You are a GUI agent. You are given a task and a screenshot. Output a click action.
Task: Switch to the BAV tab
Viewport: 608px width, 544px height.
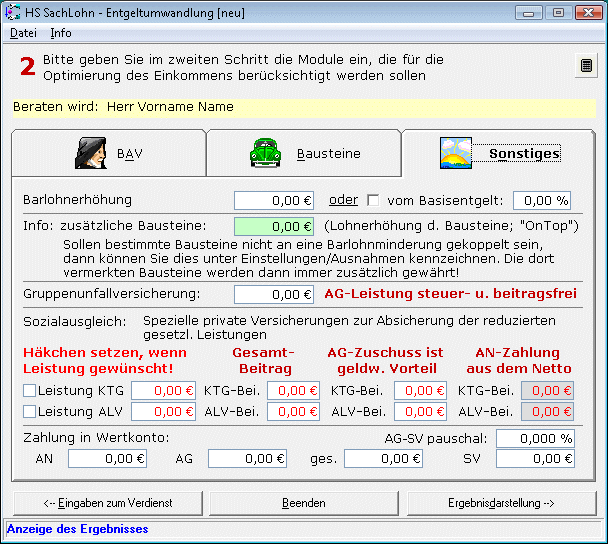click(x=108, y=153)
